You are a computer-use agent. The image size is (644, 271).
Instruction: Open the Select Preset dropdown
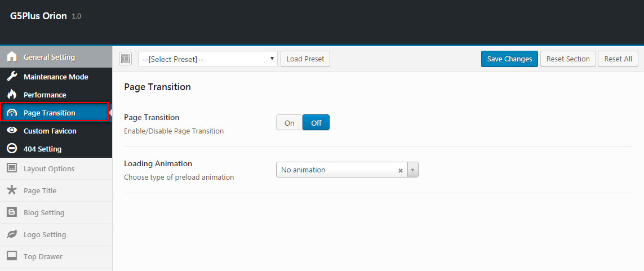point(208,59)
